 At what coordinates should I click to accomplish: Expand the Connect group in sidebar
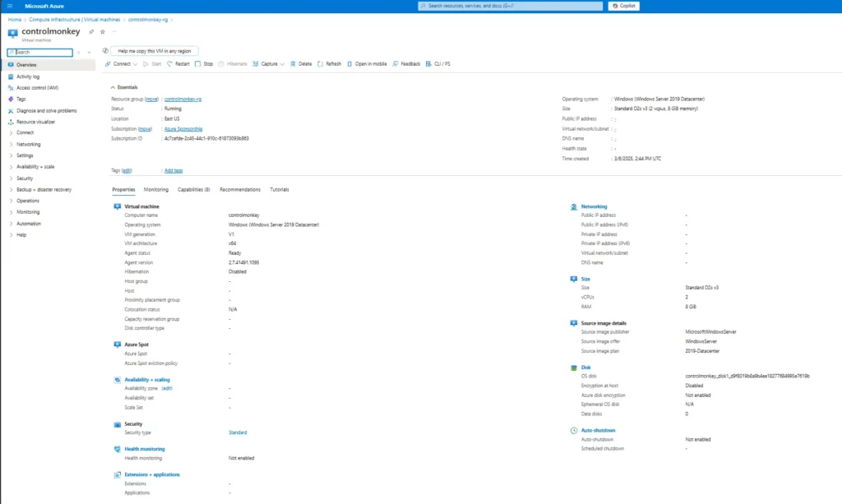(11, 132)
